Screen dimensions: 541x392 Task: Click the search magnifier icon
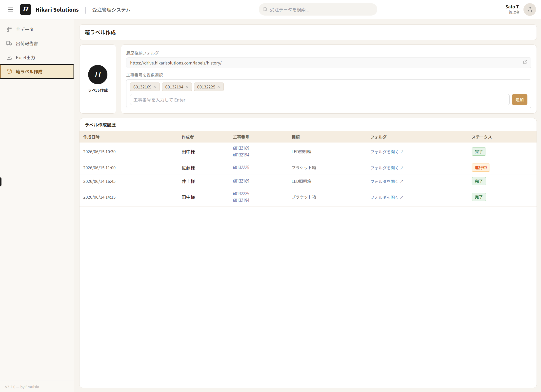click(x=265, y=10)
